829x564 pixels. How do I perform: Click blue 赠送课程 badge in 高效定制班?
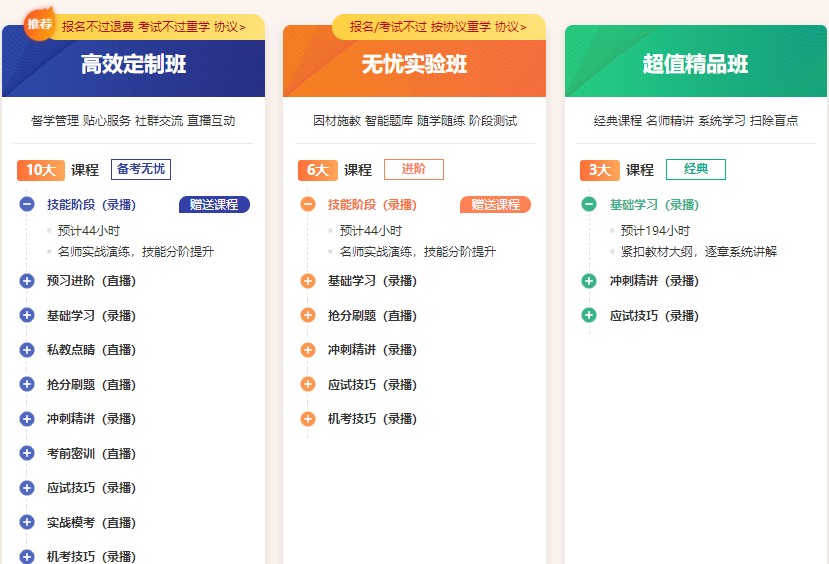pyautogui.click(x=214, y=205)
